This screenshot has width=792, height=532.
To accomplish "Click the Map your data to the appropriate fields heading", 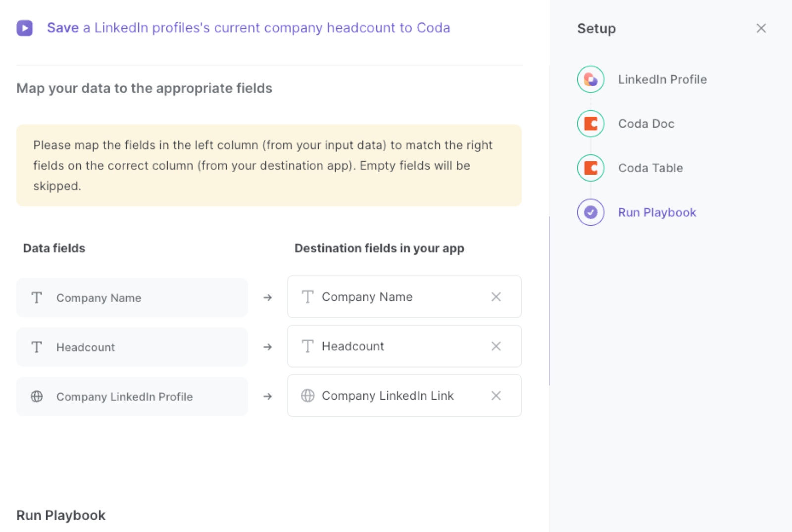I will [x=144, y=88].
